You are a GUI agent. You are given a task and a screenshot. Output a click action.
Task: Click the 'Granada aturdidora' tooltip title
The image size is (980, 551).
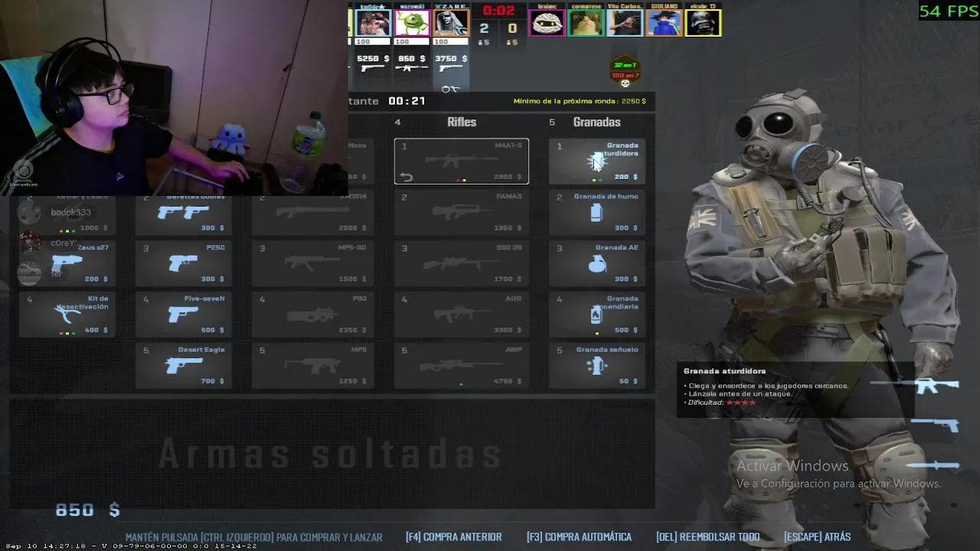click(x=724, y=371)
